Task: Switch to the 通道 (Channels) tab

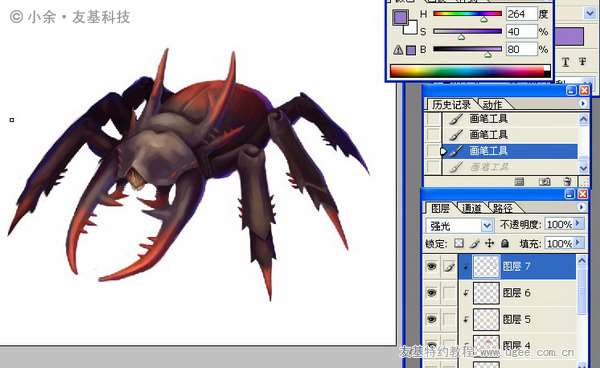Action: (471, 208)
